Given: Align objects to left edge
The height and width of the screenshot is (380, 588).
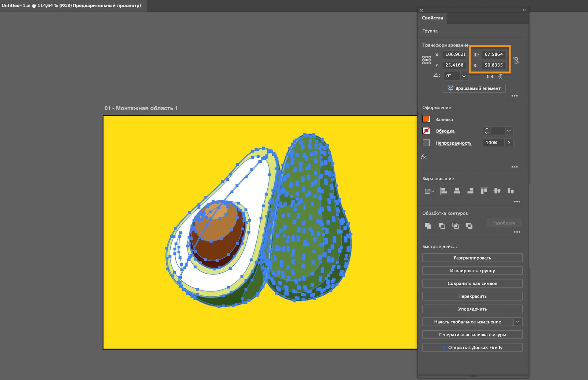Looking at the screenshot, I should 444,191.
